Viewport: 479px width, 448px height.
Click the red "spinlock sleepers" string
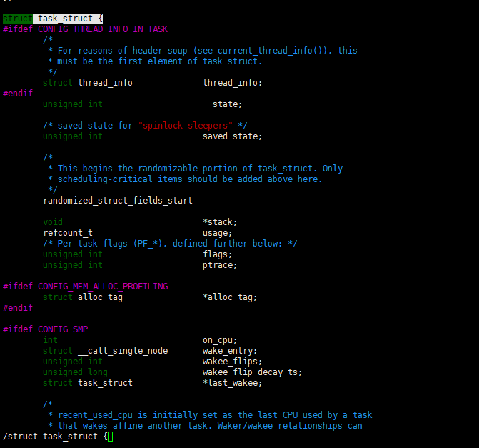[186, 126]
